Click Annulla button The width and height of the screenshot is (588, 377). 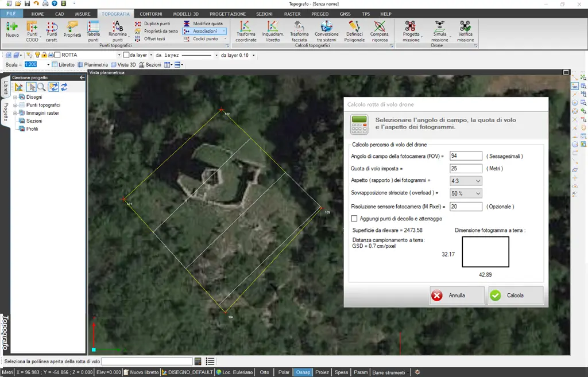tap(457, 296)
